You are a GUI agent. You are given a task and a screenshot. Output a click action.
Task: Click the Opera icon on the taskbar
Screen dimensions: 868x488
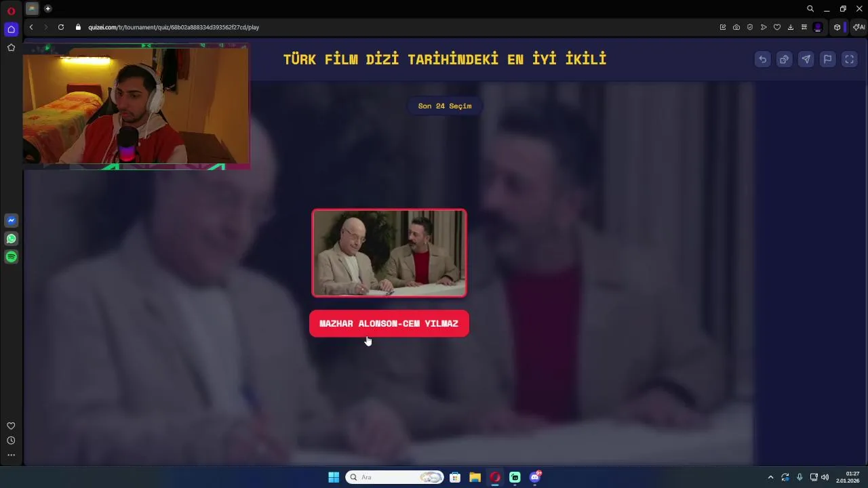coord(495,477)
